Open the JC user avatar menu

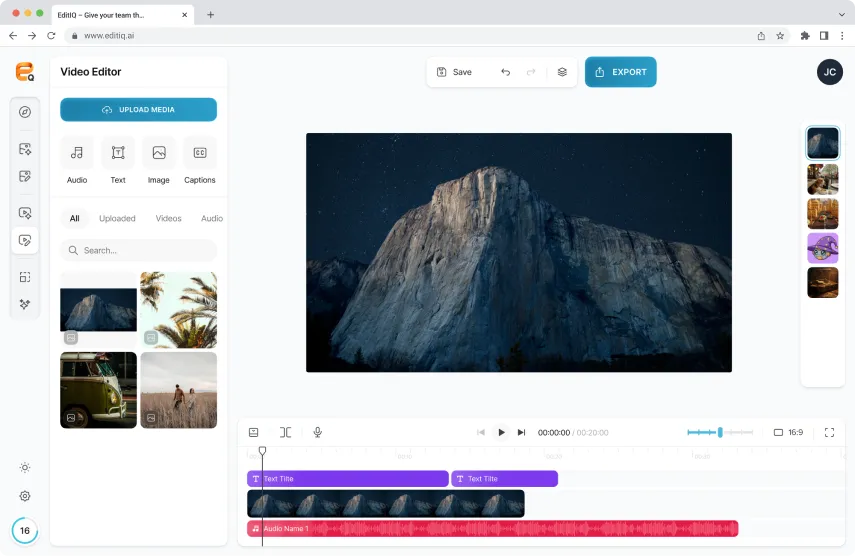click(x=829, y=72)
